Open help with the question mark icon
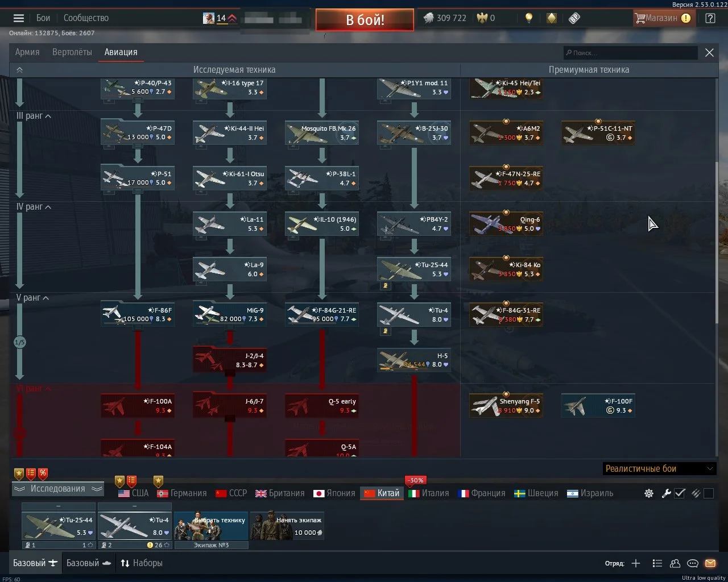Screen dimensions: 728x582 click(710, 18)
